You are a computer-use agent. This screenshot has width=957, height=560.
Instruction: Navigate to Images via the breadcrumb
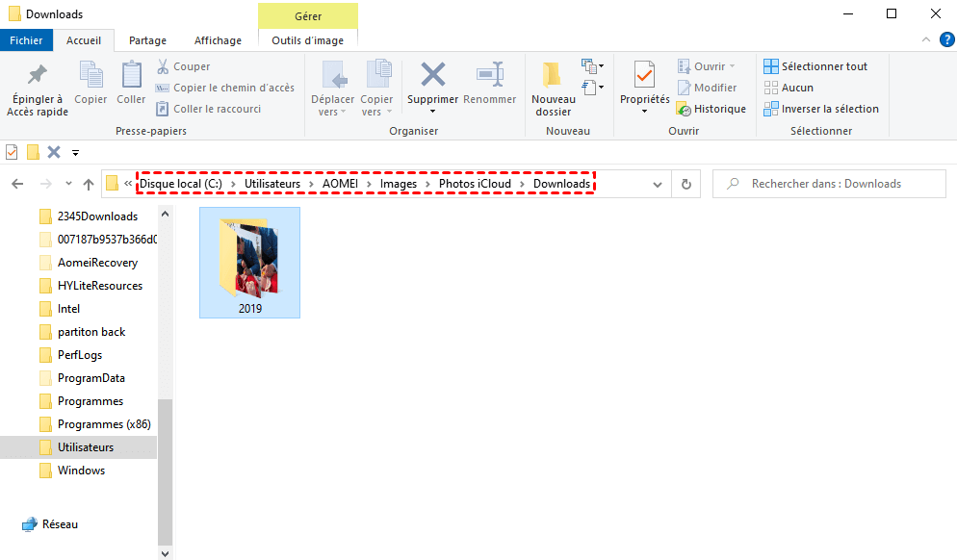tap(399, 183)
